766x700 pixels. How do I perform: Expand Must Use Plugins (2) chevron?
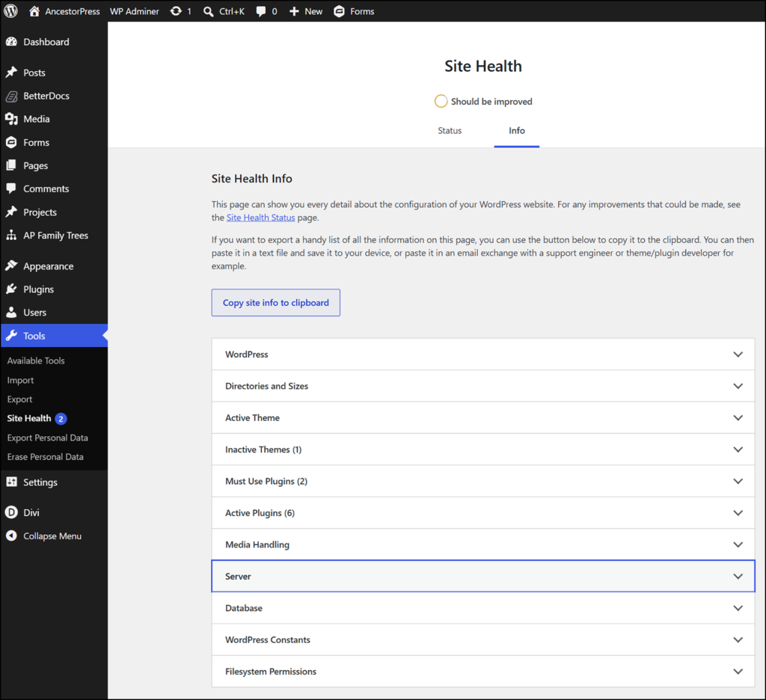tap(738, 481)
